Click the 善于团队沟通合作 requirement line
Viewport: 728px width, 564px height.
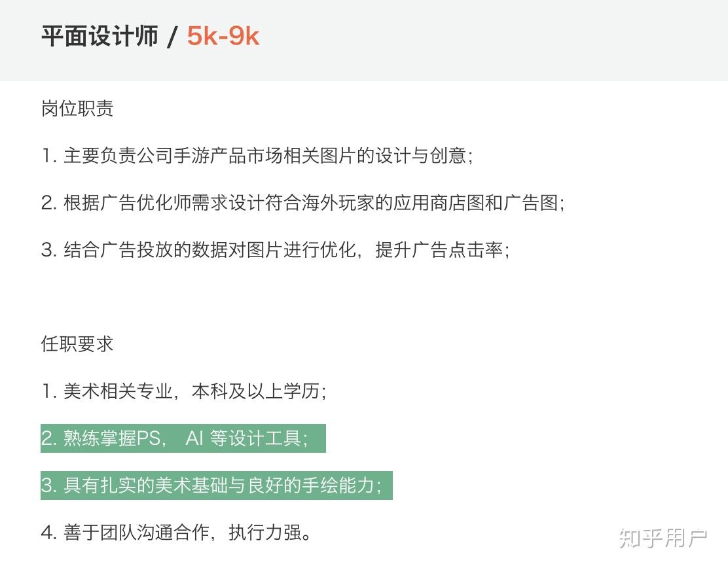(176, 533)
